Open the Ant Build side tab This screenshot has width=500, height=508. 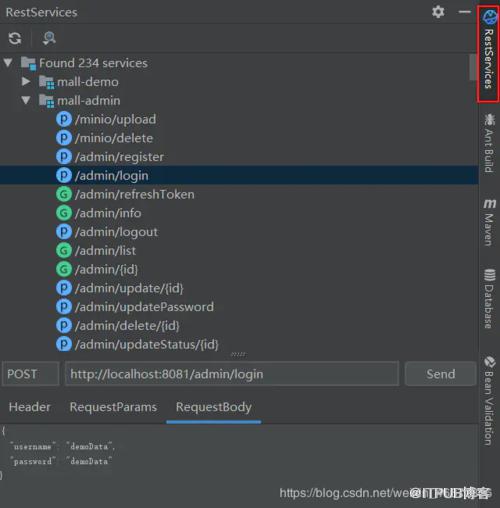point(489,143)
